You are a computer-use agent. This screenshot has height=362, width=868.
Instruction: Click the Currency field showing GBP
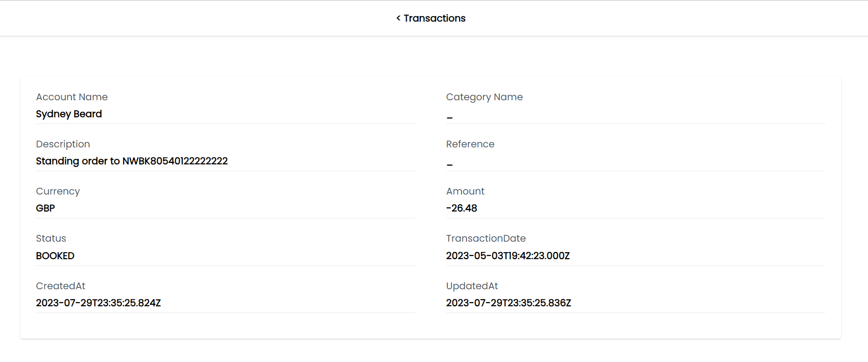tap(45, 208)
